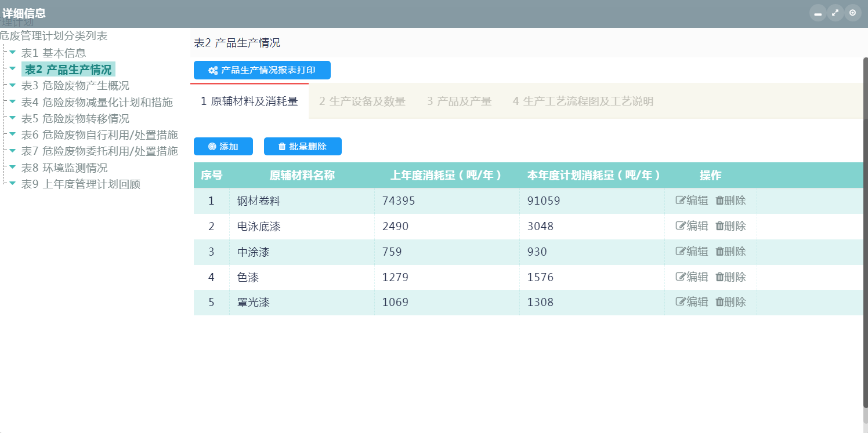Click the edit icon for 电泳底漆 row

[681, 226]
